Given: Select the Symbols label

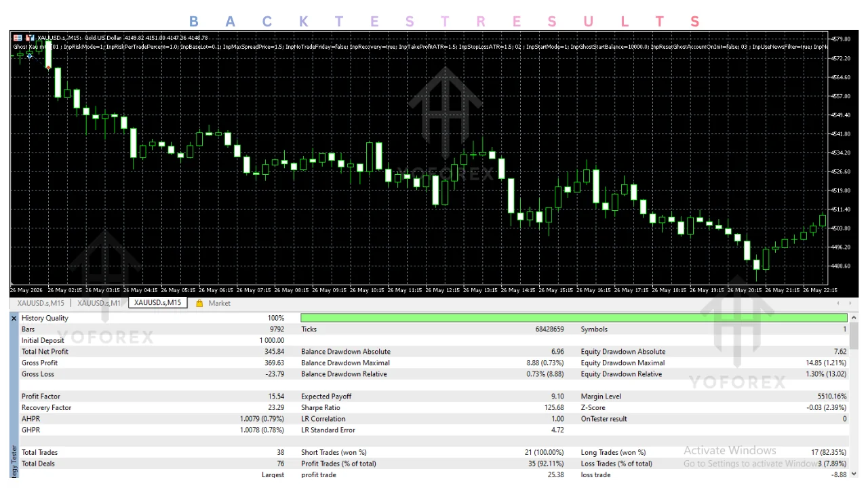Looking at the screenshot, I should pos(594,329).
